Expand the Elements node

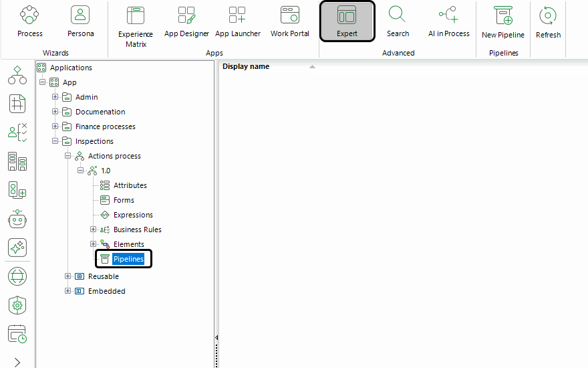point(94,244)
